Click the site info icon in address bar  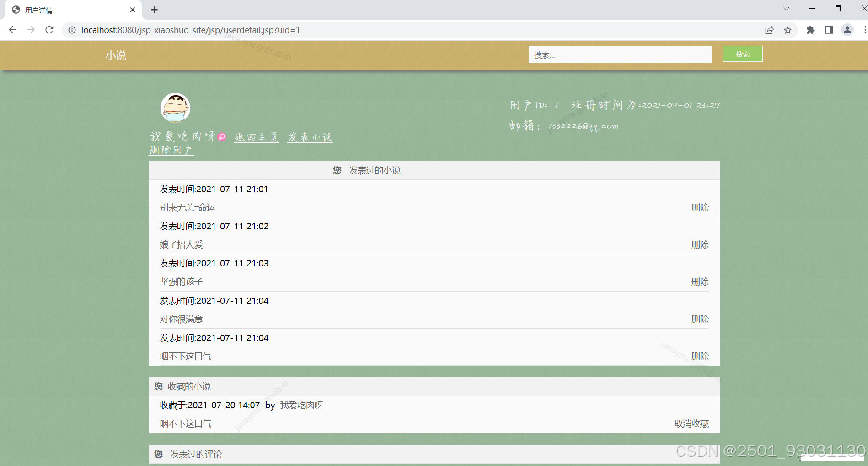[x=72, y=30]
